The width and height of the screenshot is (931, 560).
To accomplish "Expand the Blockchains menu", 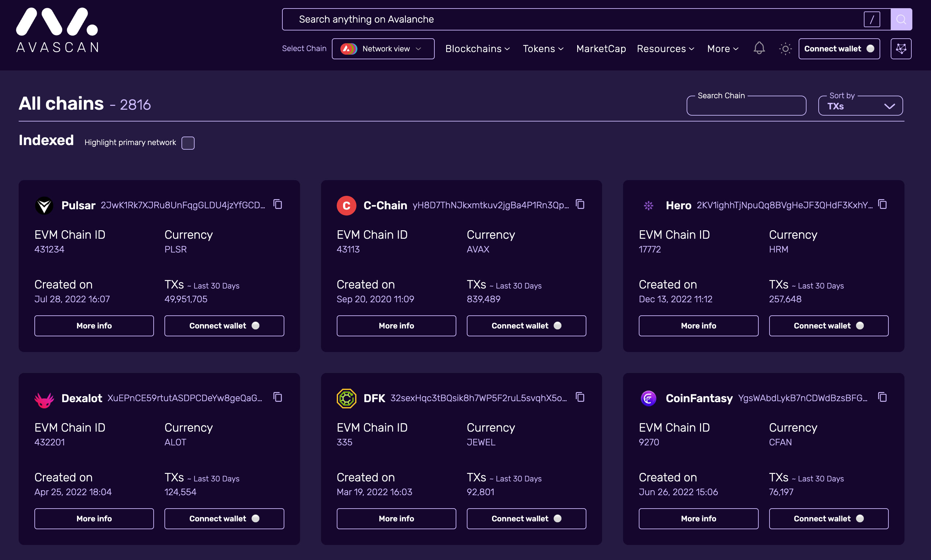I will [478, 49].
